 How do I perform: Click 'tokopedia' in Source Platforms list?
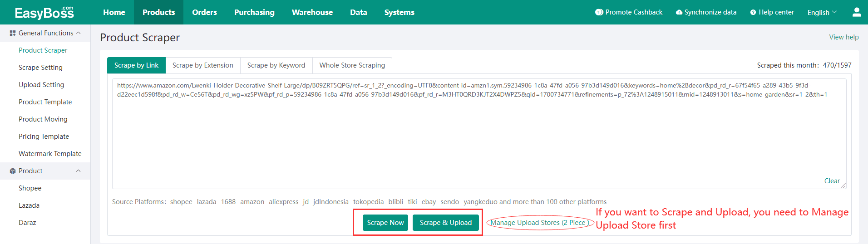point(368,202)
